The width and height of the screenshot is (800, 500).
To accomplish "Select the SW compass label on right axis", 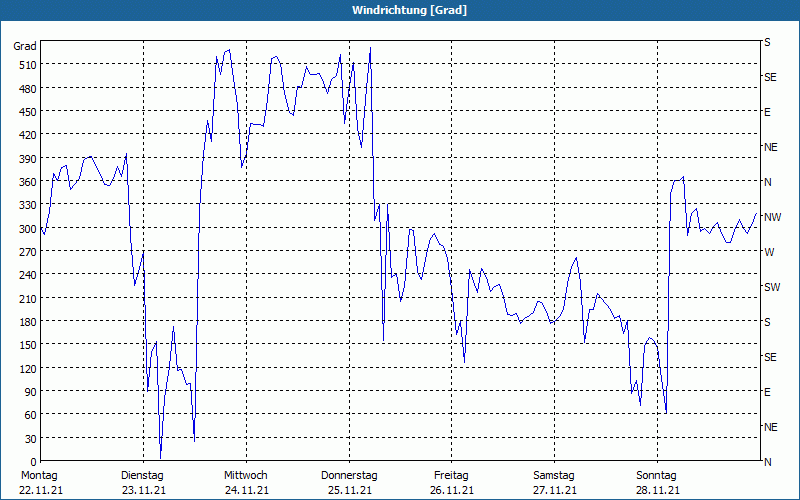I will pos(771,287).
